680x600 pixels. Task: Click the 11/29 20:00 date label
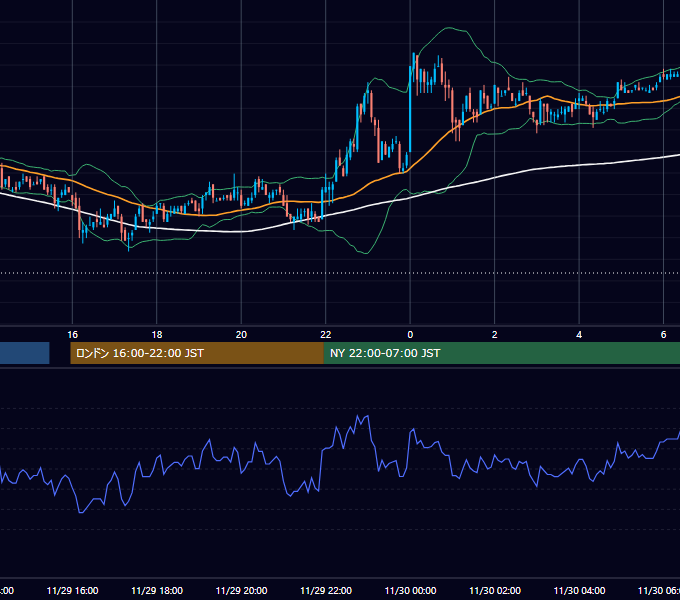tap(241, 590)
